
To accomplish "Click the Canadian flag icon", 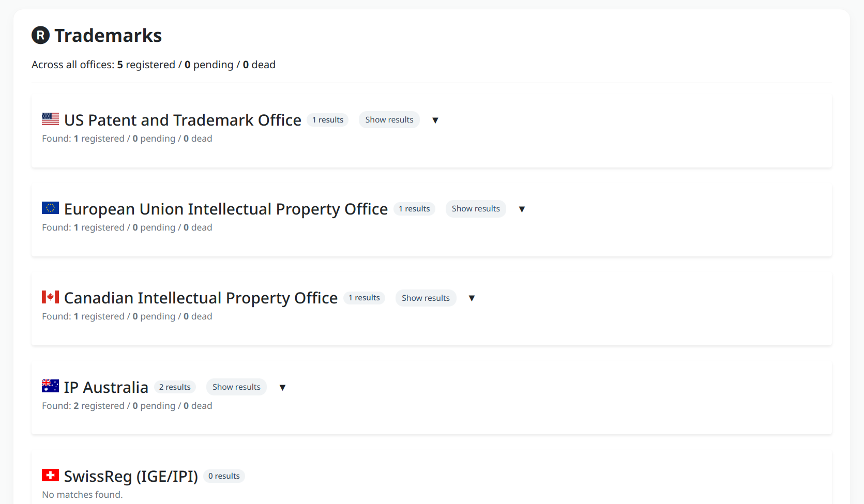I will [x=50, y=297].
